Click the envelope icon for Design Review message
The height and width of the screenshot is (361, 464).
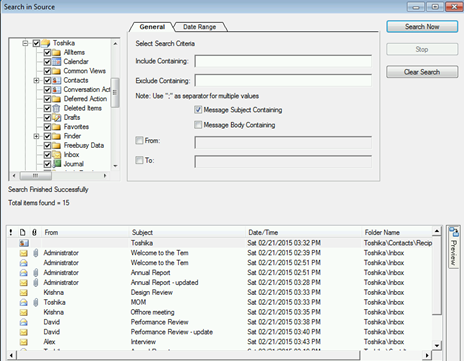24,293
